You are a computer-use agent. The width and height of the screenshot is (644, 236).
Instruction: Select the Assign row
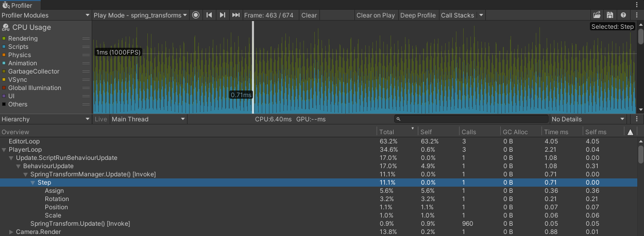click(318, 191)
